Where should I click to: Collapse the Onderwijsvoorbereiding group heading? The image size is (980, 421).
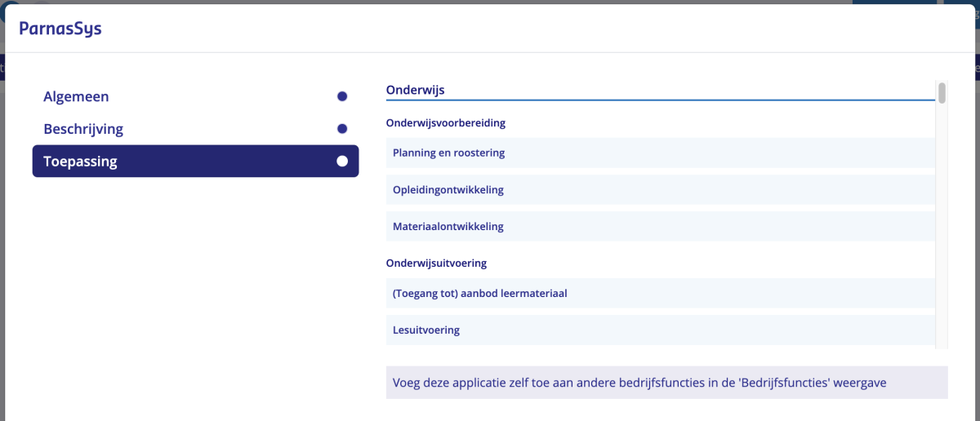click(x=445, y=123)
